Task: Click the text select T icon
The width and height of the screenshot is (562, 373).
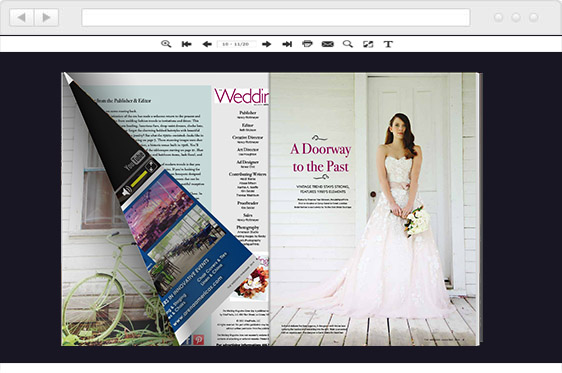Action: coord(388,44)
